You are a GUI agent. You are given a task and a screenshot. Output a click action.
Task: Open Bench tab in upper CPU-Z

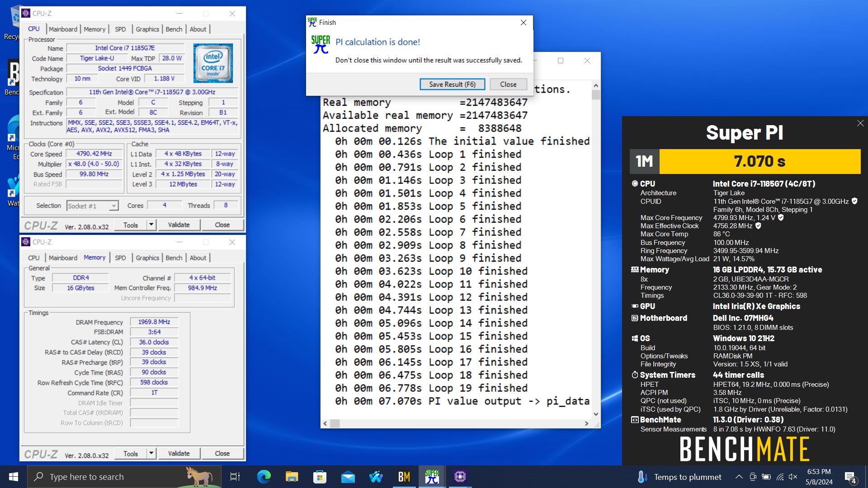174,29
